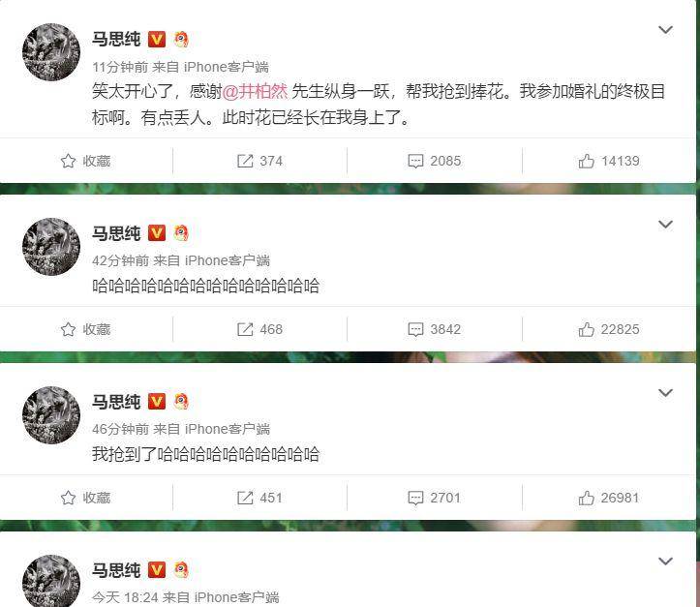Click the verified V badge on the 42-minute-old post
Screen dimensions: 700x607
(x=157, y=233)
